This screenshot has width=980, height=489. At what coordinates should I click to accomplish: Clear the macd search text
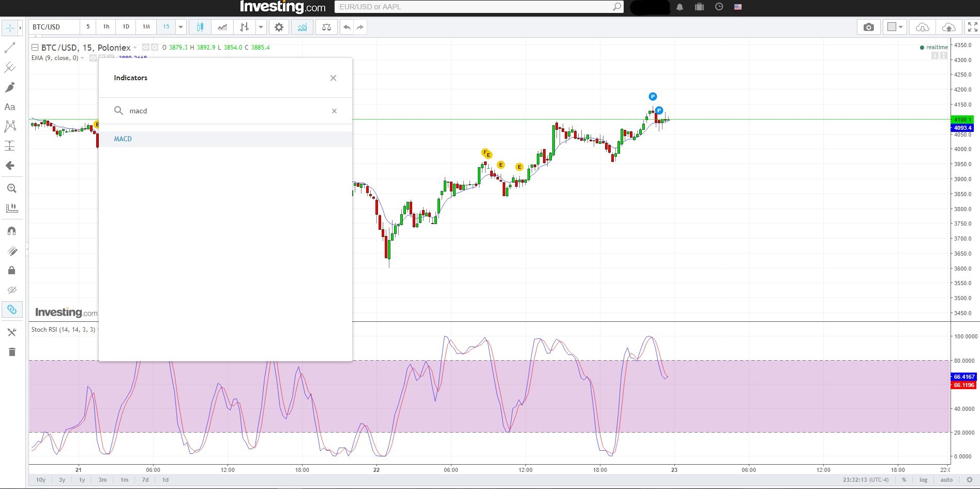click(334, 111)
